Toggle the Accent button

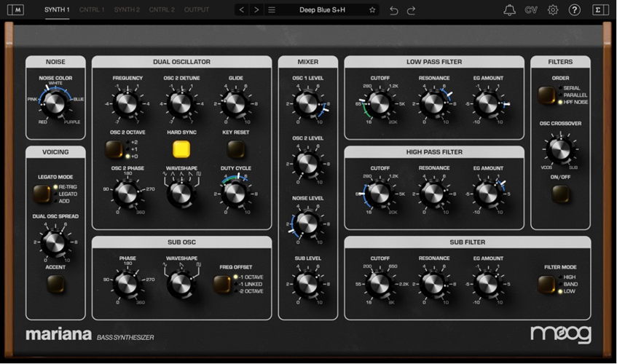pyautogui.click(x=55, y=284)
